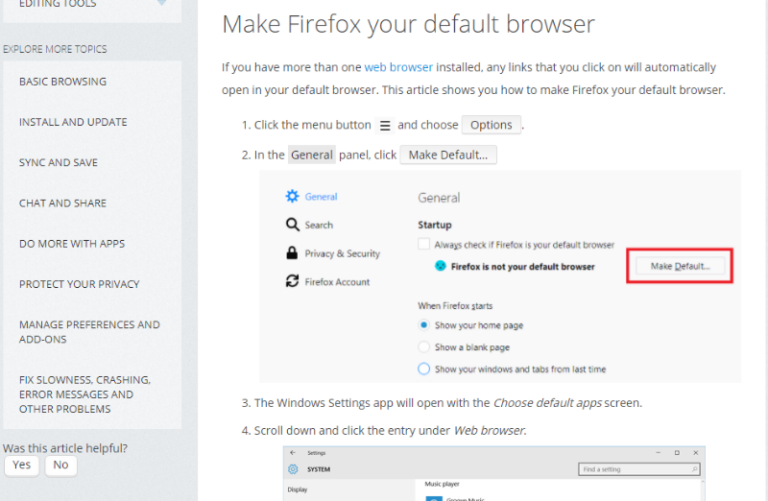The height and width of the screenshot is (501, 768).
Task: Select the General gear icon
Action: tap(292, 196)
